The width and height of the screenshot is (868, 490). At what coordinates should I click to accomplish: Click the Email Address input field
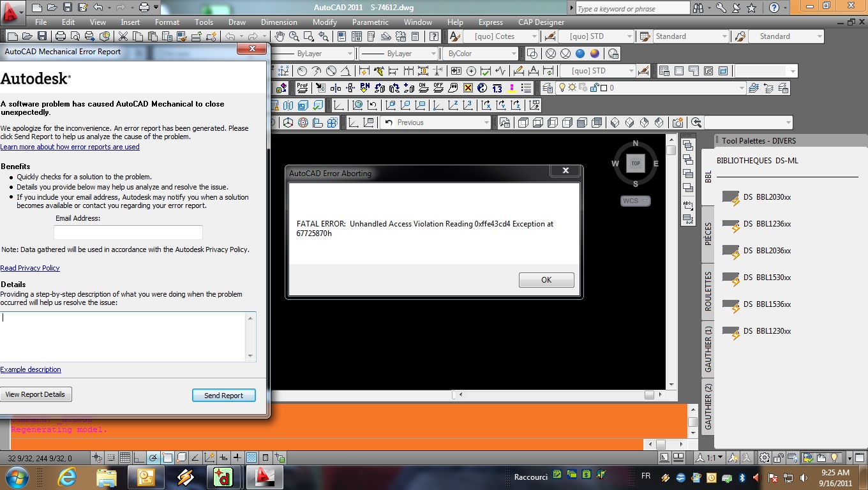128,232
